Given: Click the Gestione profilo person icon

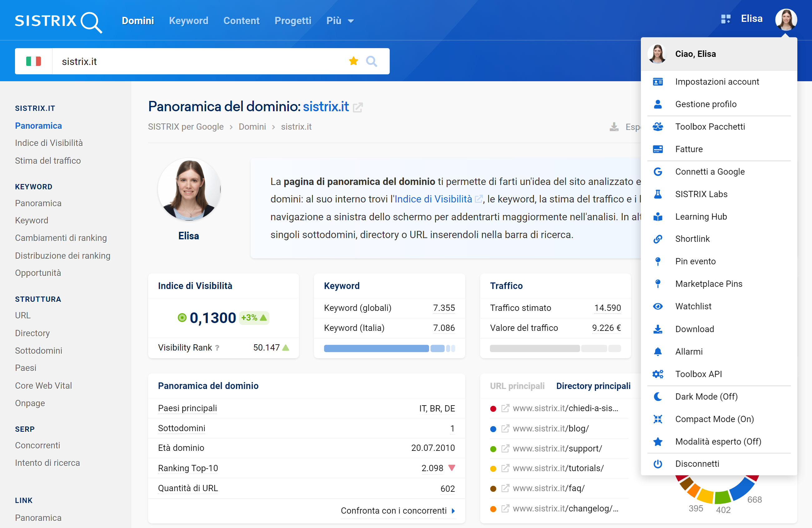Looking at the screenshot, I should (657, 104).
